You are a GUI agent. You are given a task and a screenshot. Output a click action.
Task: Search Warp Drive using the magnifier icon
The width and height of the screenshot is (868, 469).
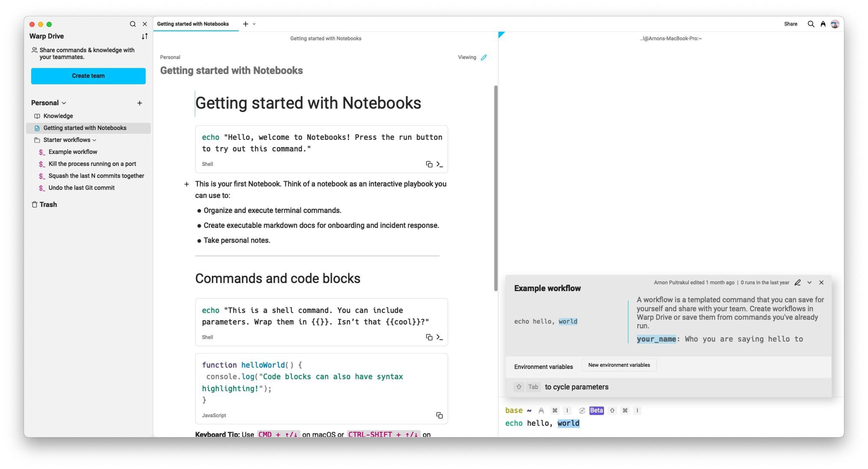(133, 24)
